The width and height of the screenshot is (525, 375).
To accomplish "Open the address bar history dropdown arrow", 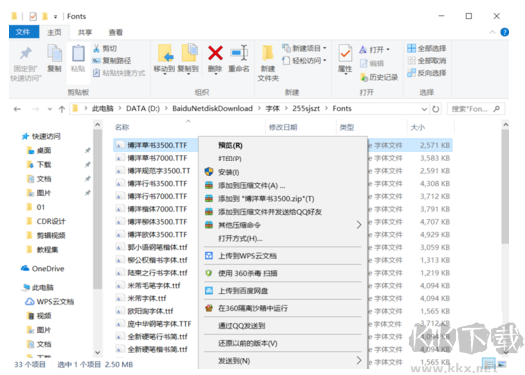I will click(x=424, y=109).
